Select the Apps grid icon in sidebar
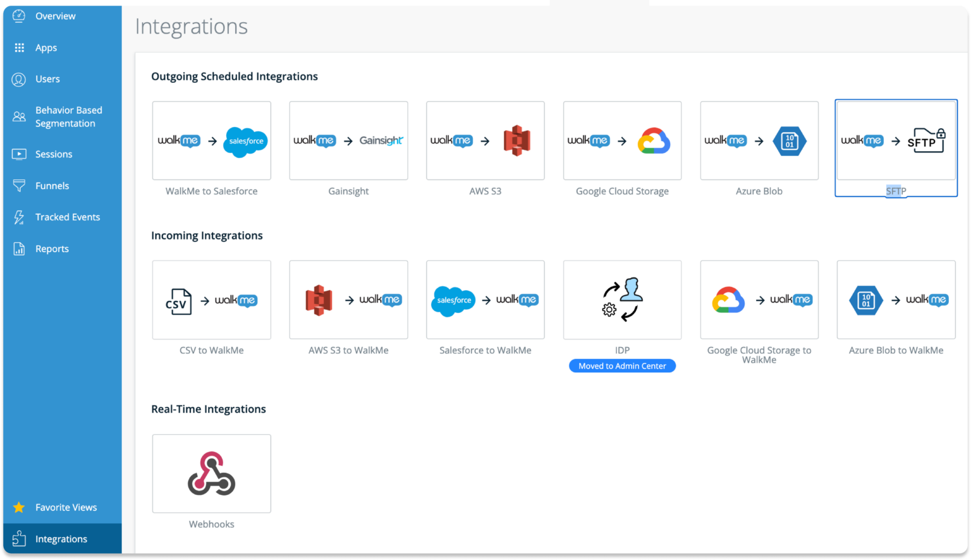The image size is (971, 560). coord(18,47)
